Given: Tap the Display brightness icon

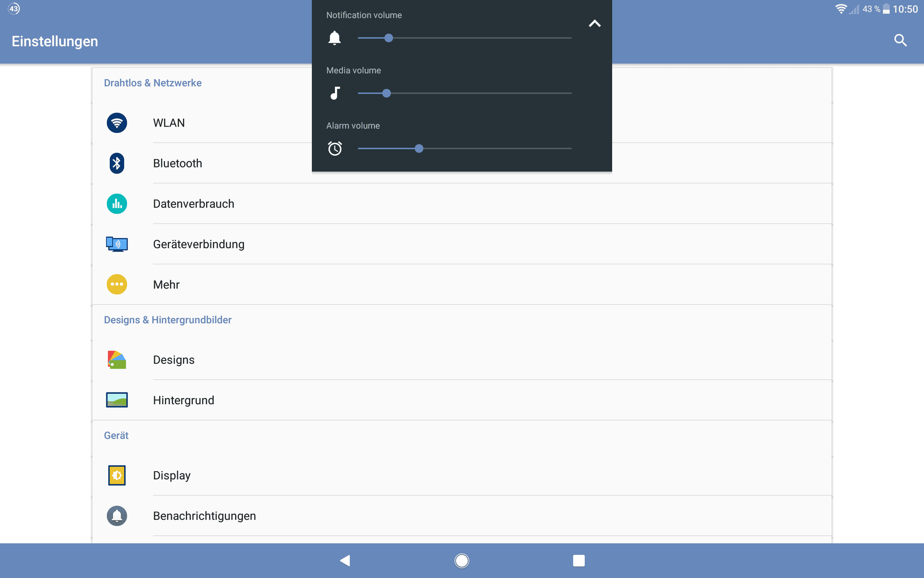Looking at the screenshot, I should tap(117, 475).
